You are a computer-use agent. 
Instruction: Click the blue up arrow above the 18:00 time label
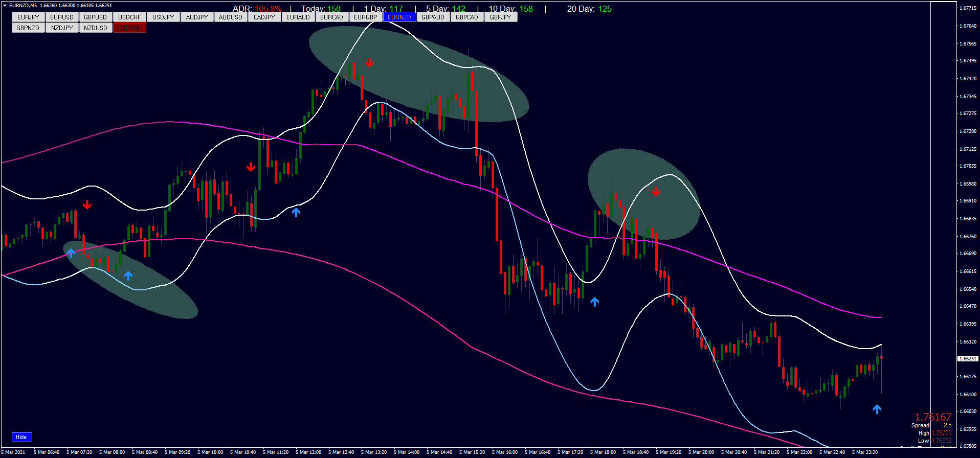click(x=594, y=302)
